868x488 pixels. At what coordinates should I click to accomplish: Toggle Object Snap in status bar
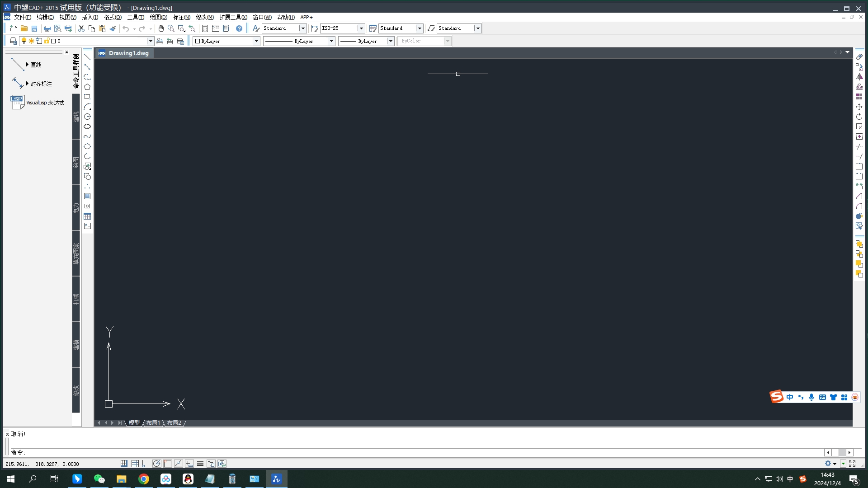click(x=168, y=464)
